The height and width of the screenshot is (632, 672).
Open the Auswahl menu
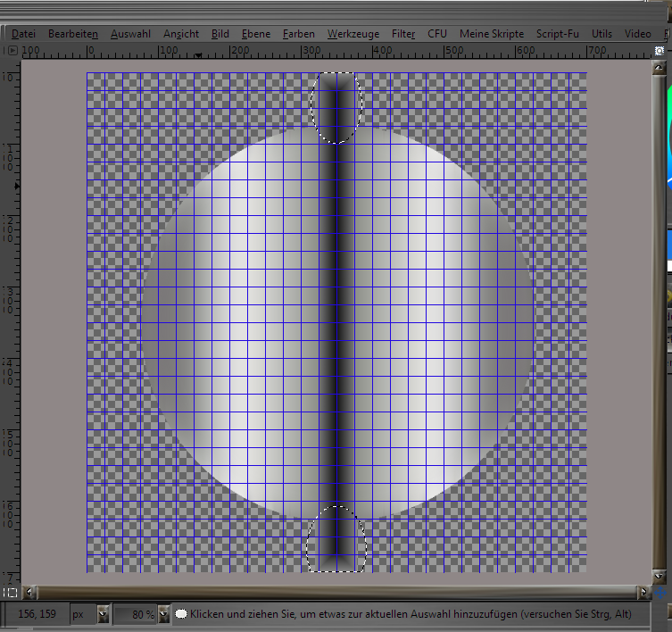(x=130, y=34)
